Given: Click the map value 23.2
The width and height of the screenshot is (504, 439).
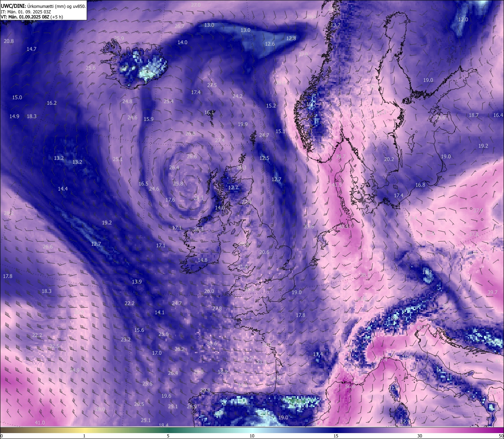Looking at the screenshot, I should [x=126, y=339].
